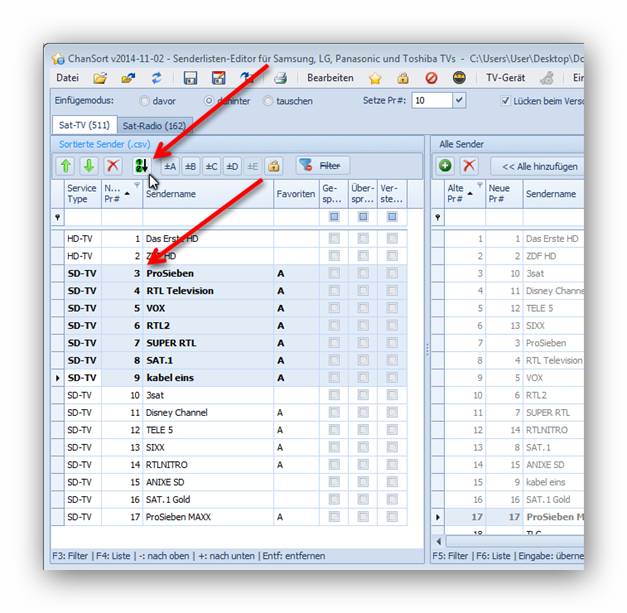Save the channel list with the floppy disk icon
Viewport: 627px width, 613px height.
pos(190,78)
